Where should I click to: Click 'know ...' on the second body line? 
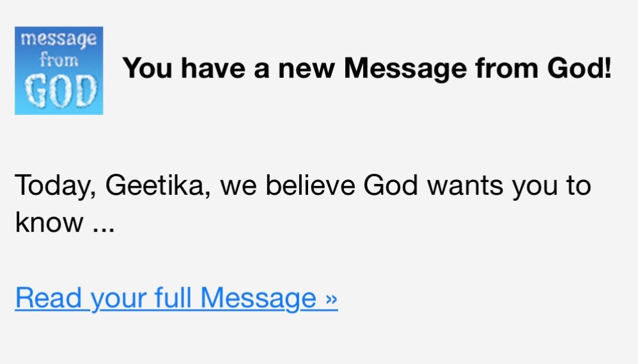[65, 222]
